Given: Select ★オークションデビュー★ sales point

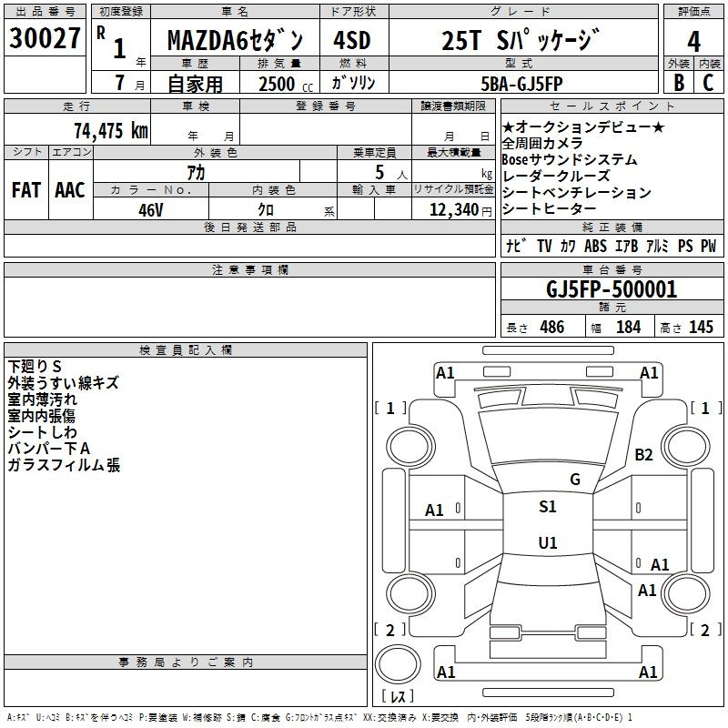Looking at the screenshot, I should pyautogui.click(x=583, y=126).
